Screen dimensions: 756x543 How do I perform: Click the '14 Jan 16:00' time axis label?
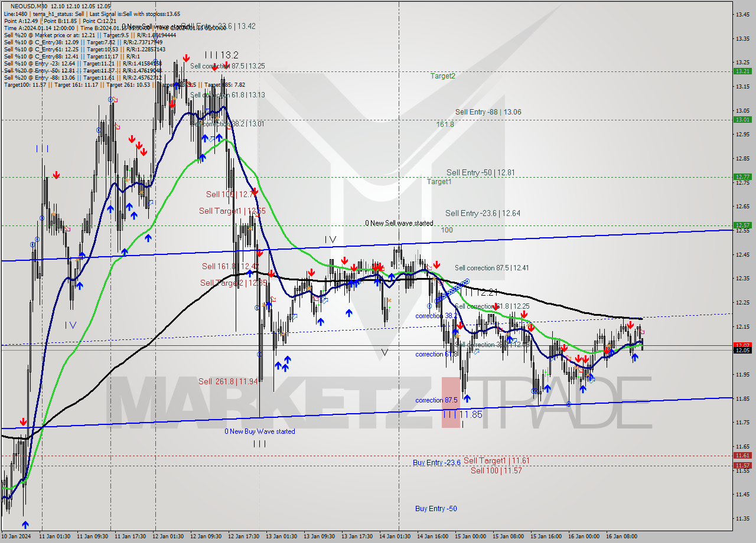432,537
